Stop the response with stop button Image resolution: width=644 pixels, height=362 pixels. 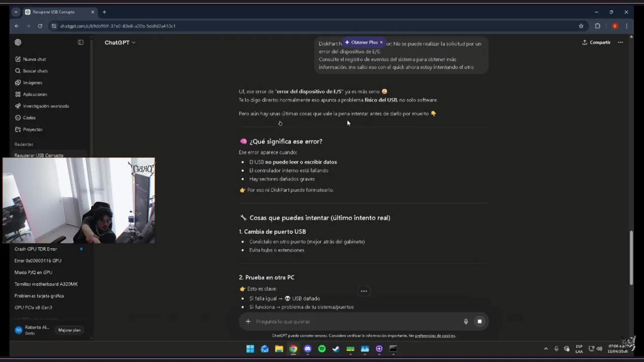479,321
